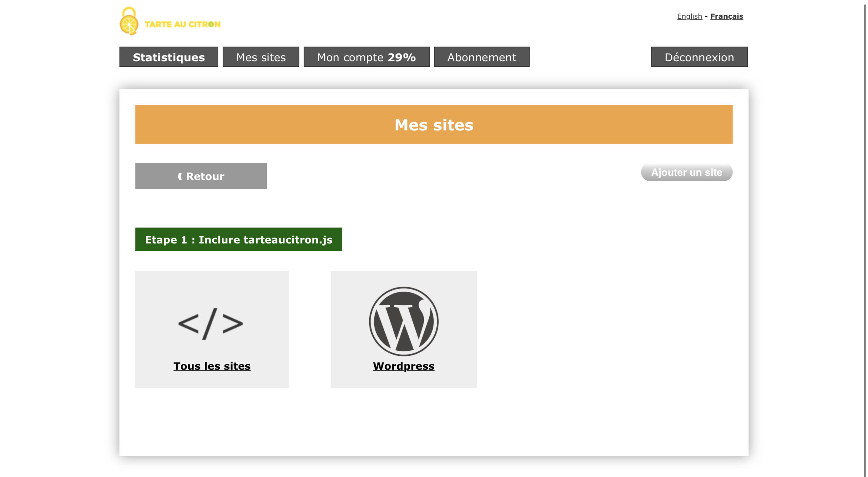Viewport: 868px width, 477px height.
Task: Switch language to English
Action: (x=689, y=16)
